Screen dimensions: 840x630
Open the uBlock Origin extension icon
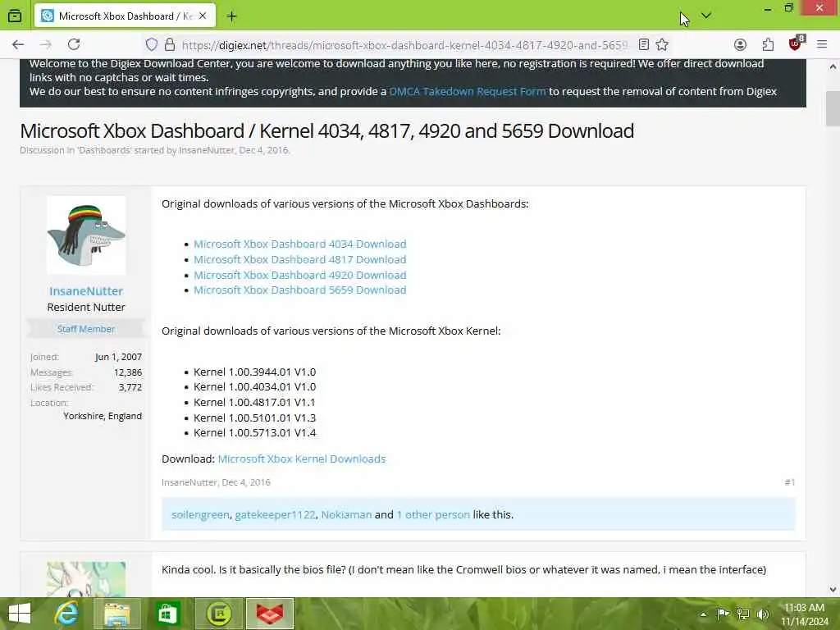pyautogui.click(x=796, y=44)
